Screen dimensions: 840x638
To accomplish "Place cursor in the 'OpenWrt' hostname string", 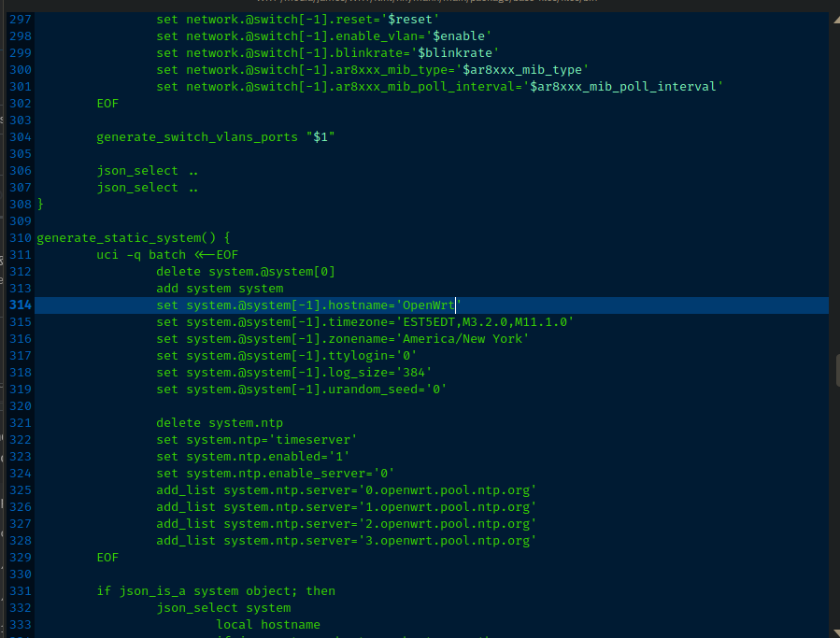I will point(429,305).
